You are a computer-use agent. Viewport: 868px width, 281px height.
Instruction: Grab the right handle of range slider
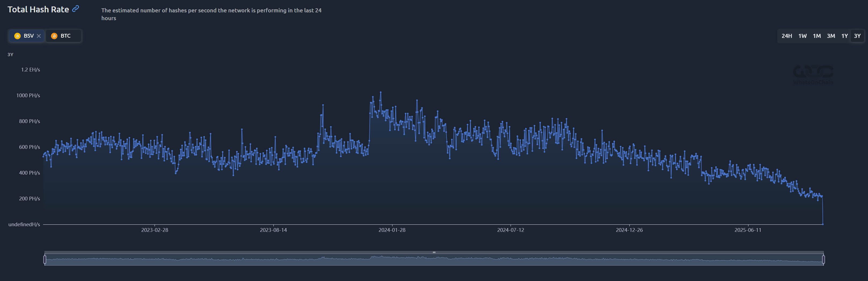823,260
